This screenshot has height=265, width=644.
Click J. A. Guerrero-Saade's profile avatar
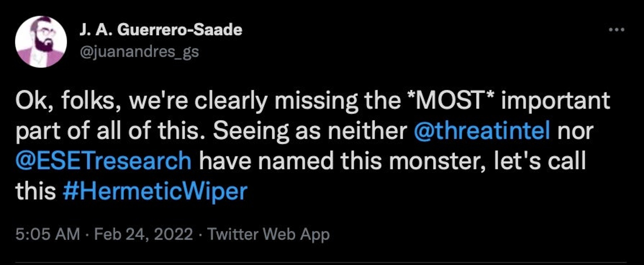point(41,42)
